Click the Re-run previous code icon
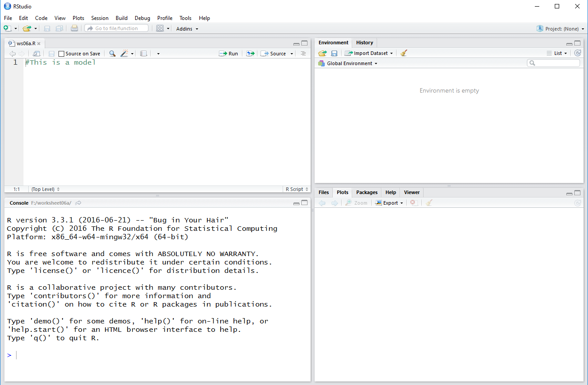588x385 pixels. pyautogui.click(x=251, y=54)
